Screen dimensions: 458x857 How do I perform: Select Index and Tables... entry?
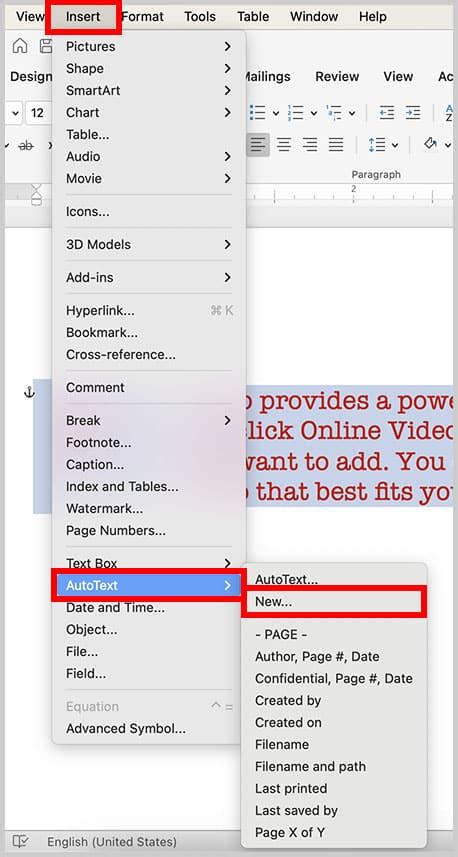(x=149, y=486)
